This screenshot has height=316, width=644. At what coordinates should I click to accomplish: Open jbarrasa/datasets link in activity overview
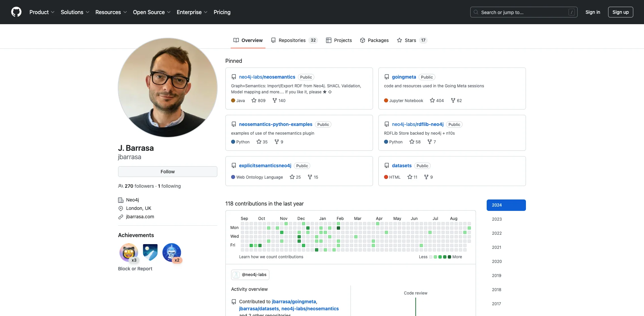tap(259, 309)
